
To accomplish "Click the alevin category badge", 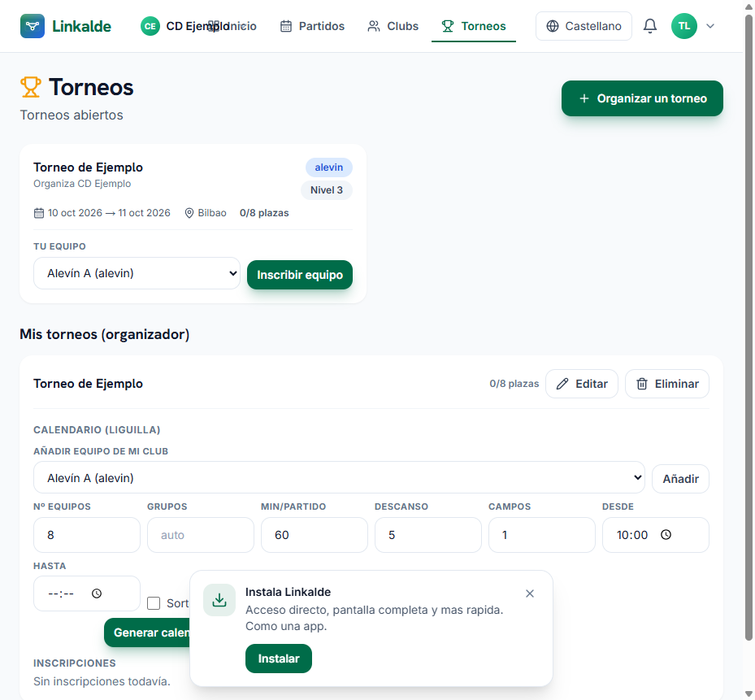I will (329, 167).
